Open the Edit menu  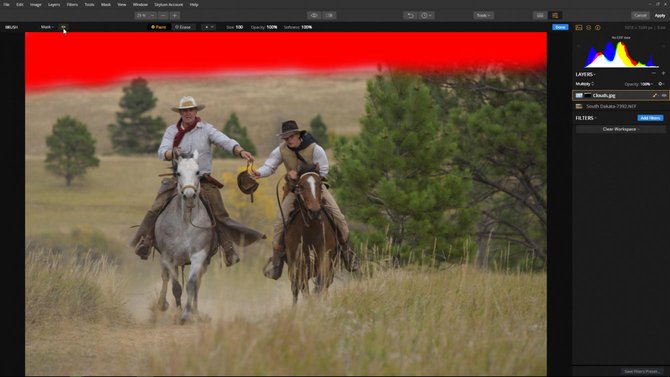(20, 4)
